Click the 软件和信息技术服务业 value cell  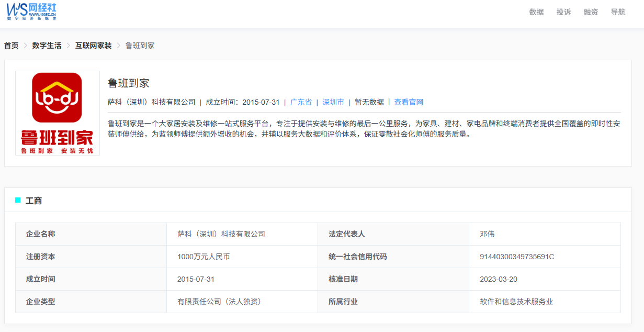545,302
